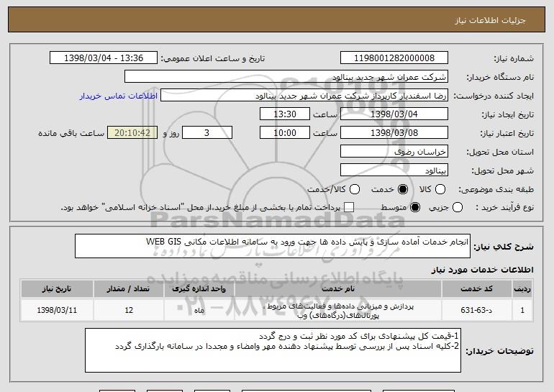Click the need date cell 1398/03/11
The image size is (554, 392).
pos(57,310)
